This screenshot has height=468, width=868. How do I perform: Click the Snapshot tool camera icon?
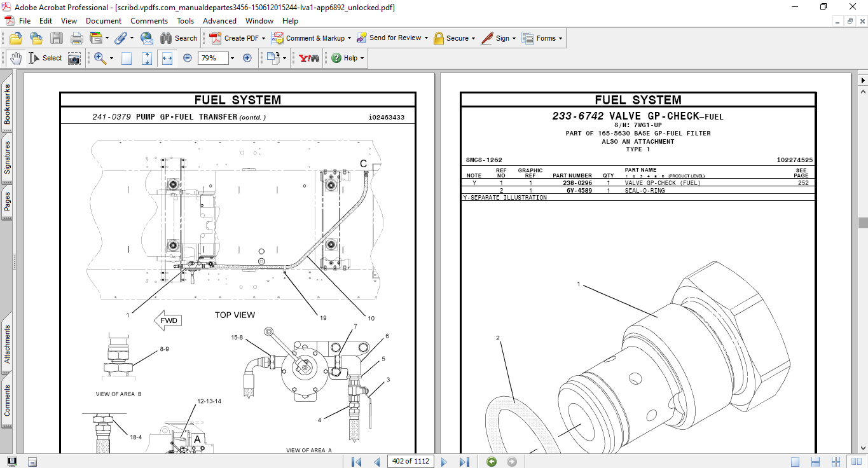tap(74, 58)
